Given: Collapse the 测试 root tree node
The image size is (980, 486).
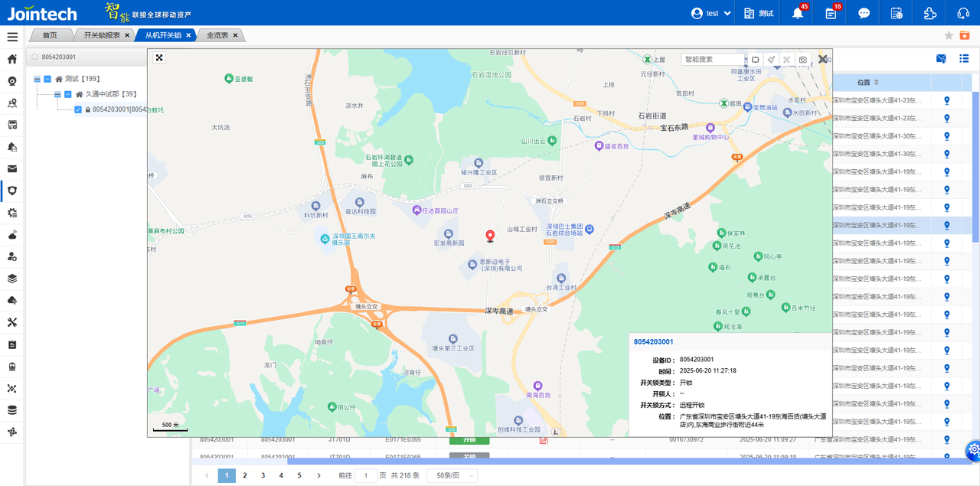Looking at the screenshot, I should tap(37, 79).
